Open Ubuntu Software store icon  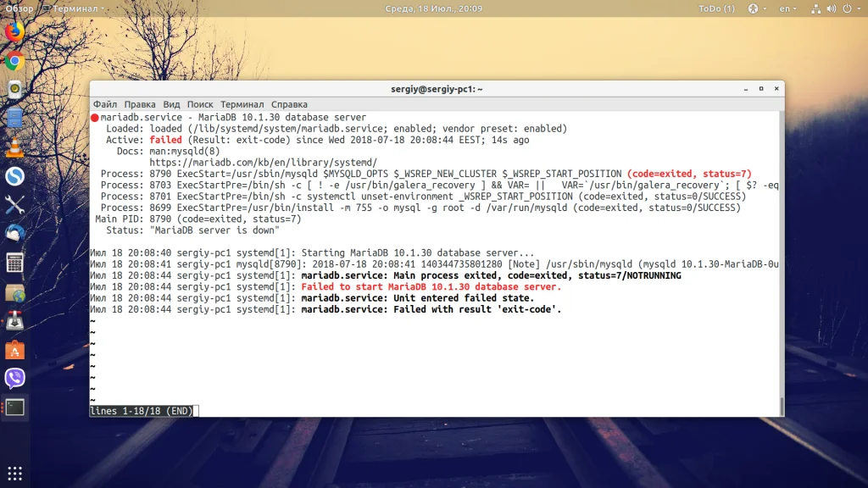point(14,349)
